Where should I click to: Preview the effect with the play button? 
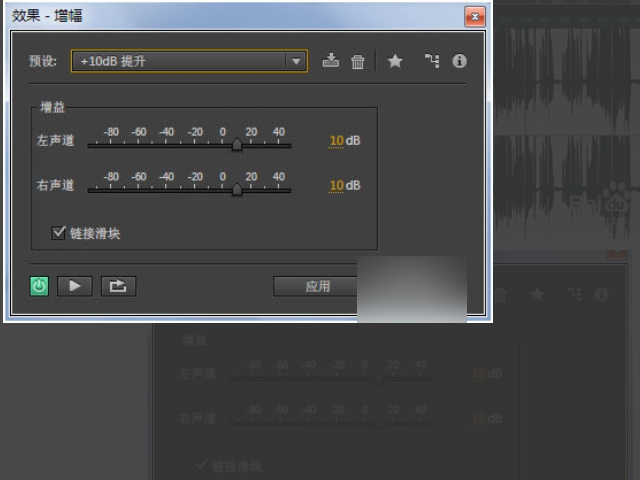point(74,286)
